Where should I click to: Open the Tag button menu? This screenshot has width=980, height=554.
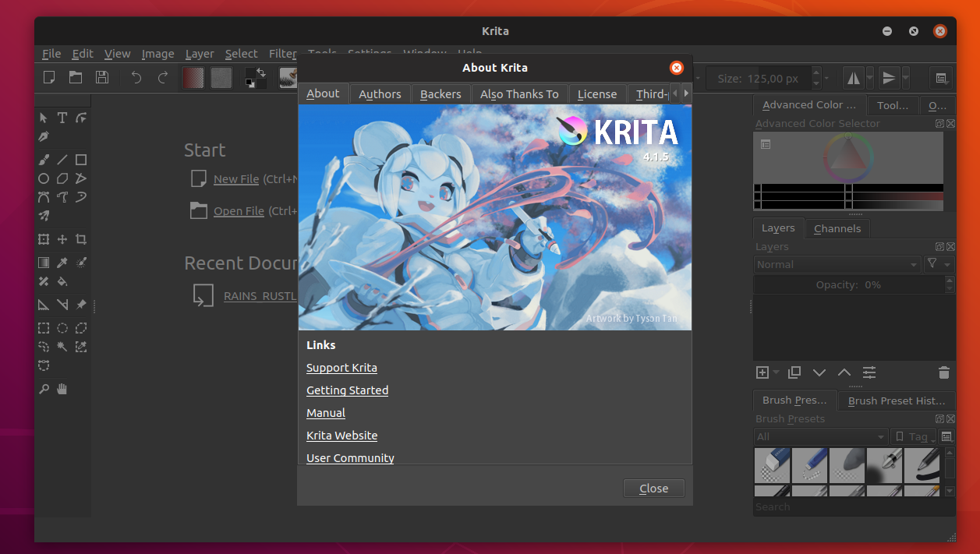click(914, 437)
